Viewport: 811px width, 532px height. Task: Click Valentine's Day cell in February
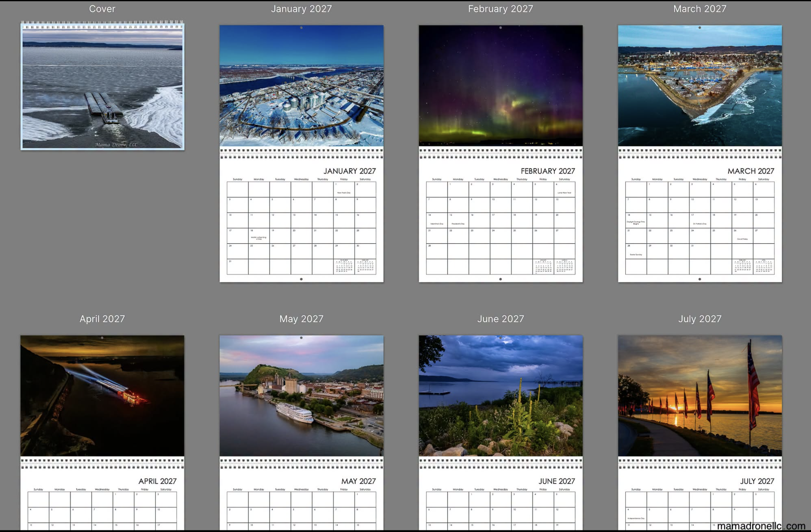click(x=437, y=221)
